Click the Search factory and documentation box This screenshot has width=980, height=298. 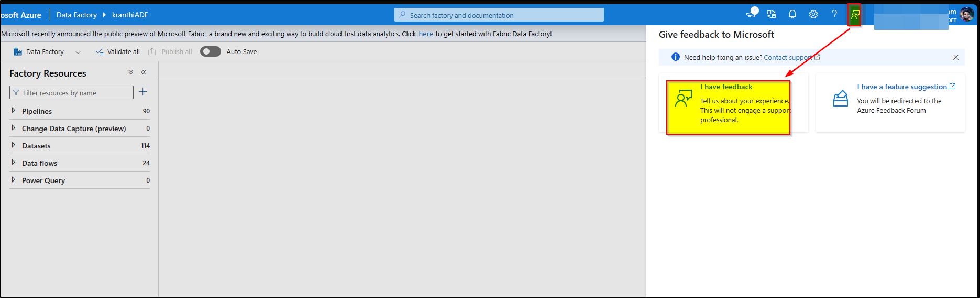point(499,15)
